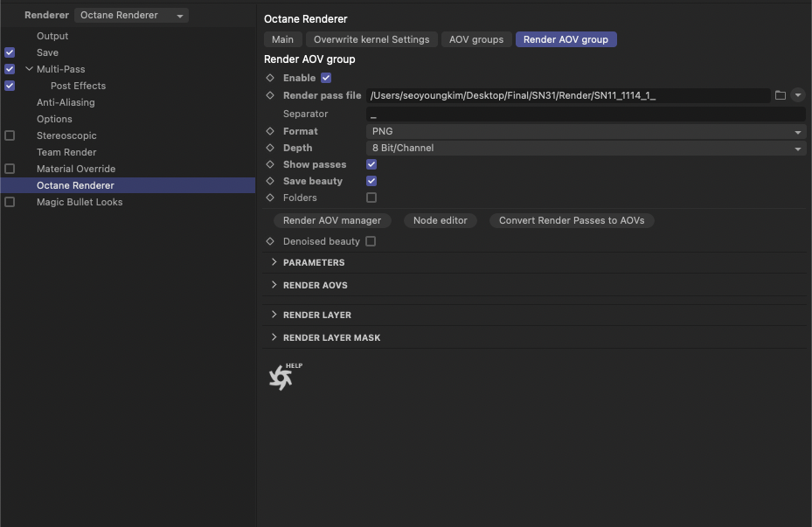Image resolution: width=812 pixels, height=527 pixels.
Task: Click Convert Render Passes to AOVs
Action: click(572, 220)
